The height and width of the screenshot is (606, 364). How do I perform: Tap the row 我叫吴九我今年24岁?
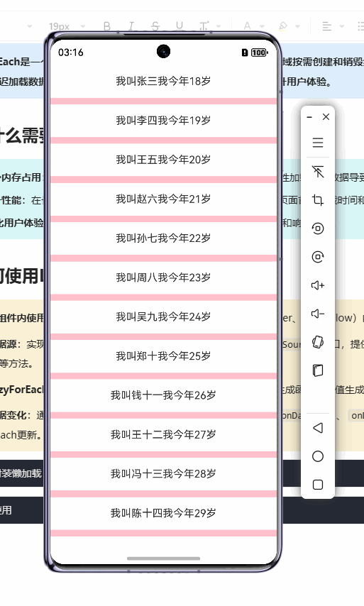click(x=163, y=317)
